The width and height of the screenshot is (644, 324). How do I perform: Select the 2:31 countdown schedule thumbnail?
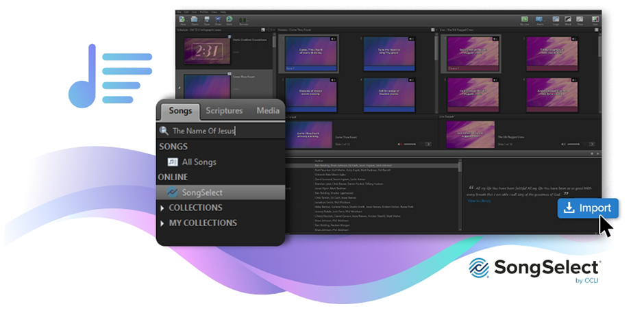coord(207,51)
